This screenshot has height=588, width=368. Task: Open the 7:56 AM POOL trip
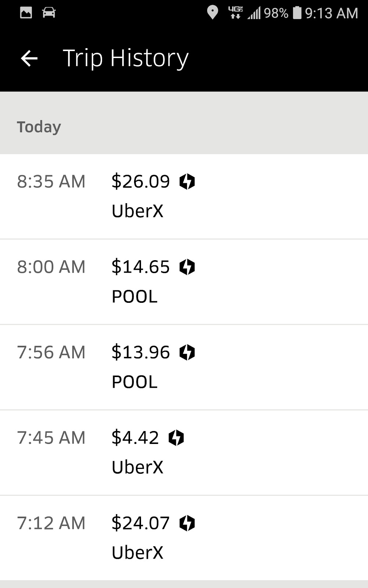coord(184,367)
